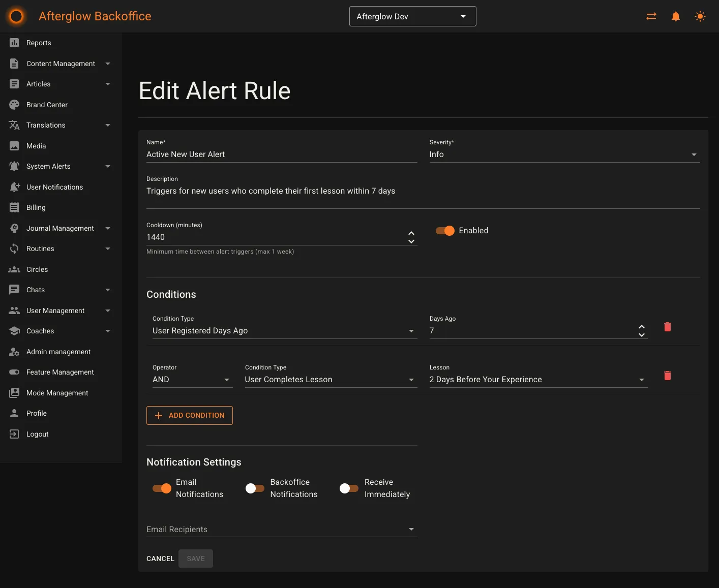This screenshot has height=588, width=719.
Task: Turn off Email Notifications
Action: point(161,488)
